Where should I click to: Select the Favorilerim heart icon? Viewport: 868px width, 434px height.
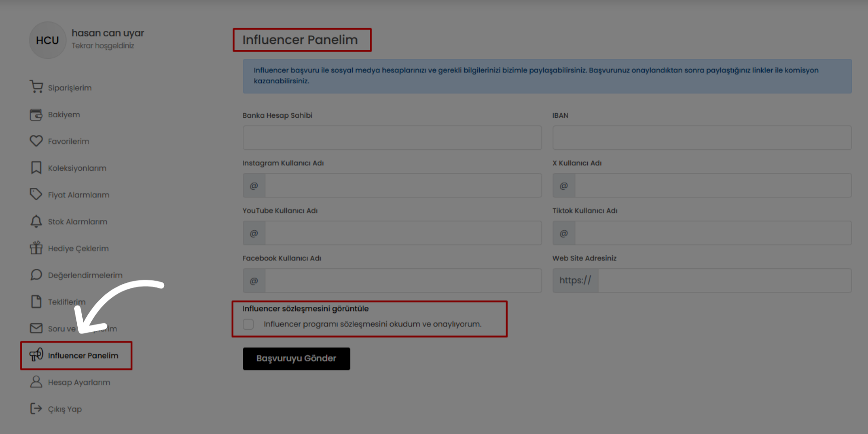(x=36, y=141)
